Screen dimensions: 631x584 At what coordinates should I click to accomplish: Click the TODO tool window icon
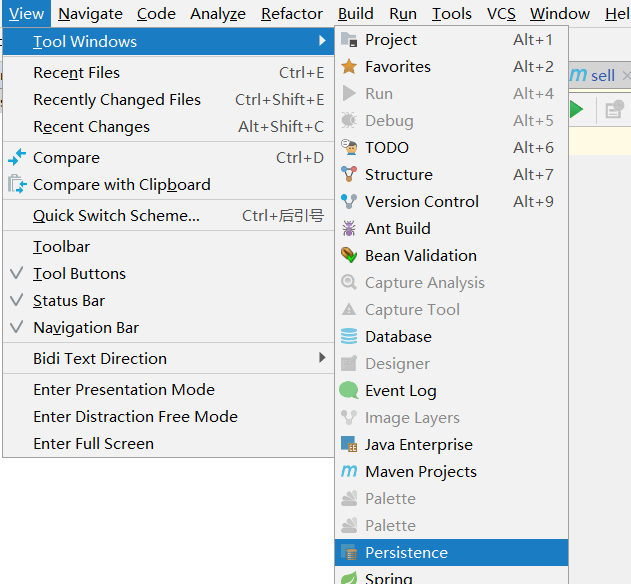(x=349, y=148)
